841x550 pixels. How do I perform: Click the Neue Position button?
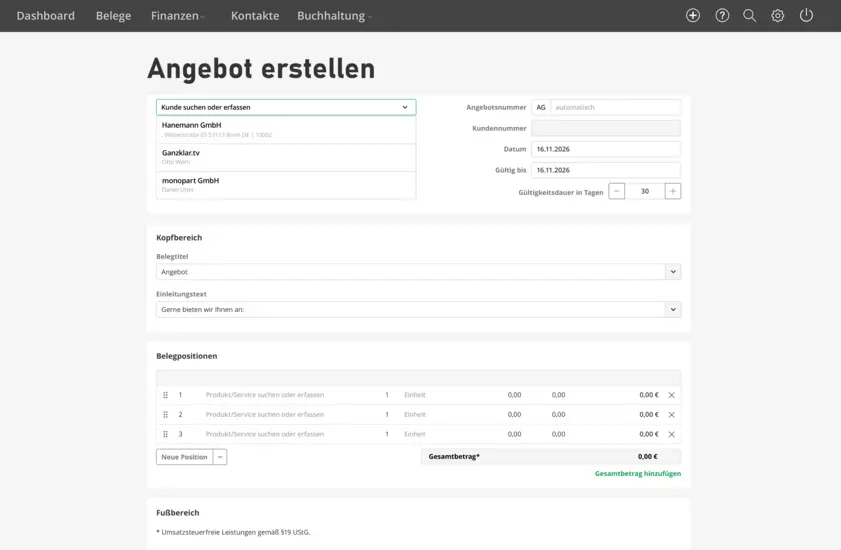[184, 457]
